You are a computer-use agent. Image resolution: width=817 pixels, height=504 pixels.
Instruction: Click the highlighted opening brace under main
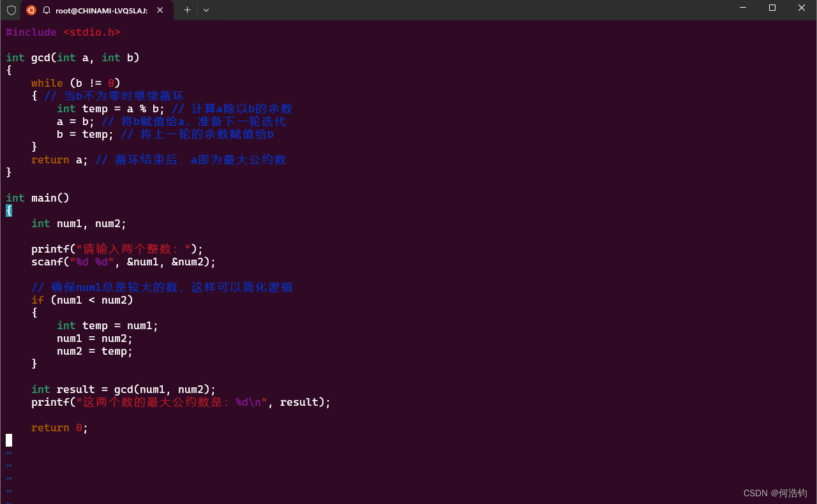click(x=9, y=211)
